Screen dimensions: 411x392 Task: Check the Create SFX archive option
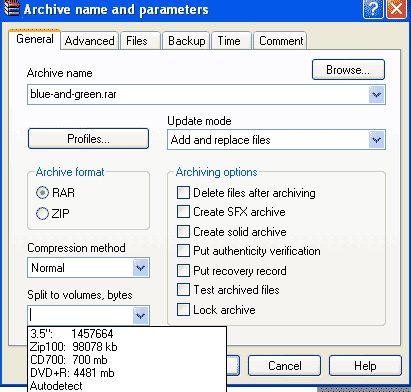point(183,212)
